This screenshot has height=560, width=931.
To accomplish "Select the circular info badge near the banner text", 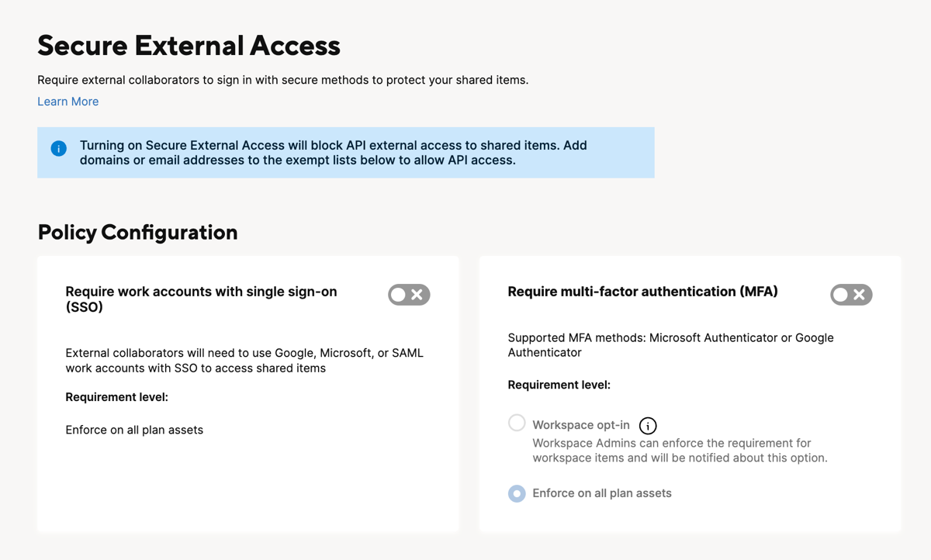I will click(58, 148).
